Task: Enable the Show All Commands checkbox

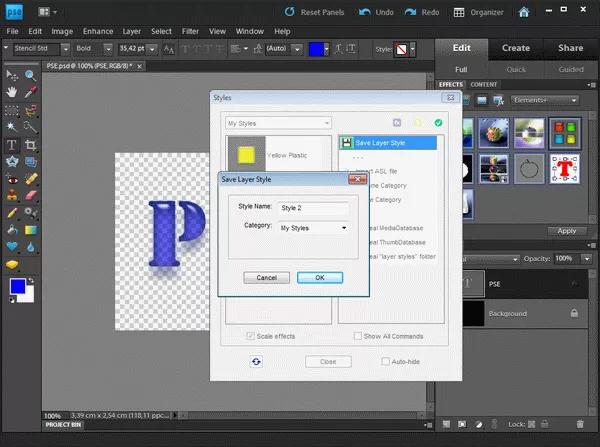Action: (359, 337)
